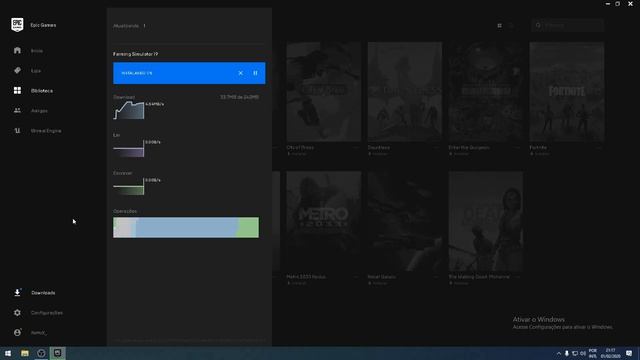The width and height of the screenshot is (640, 360).
Task: Click the Ler read speed graph
Action: (x=129, y=149)
